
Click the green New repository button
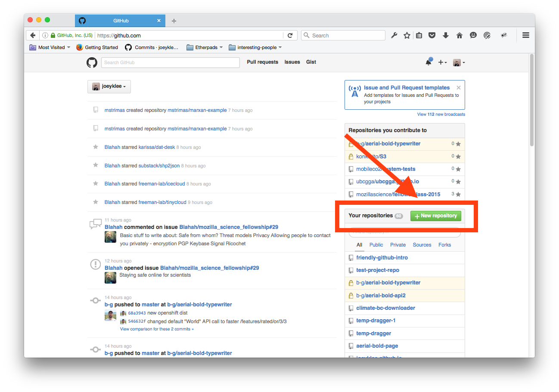click(435, 216)
